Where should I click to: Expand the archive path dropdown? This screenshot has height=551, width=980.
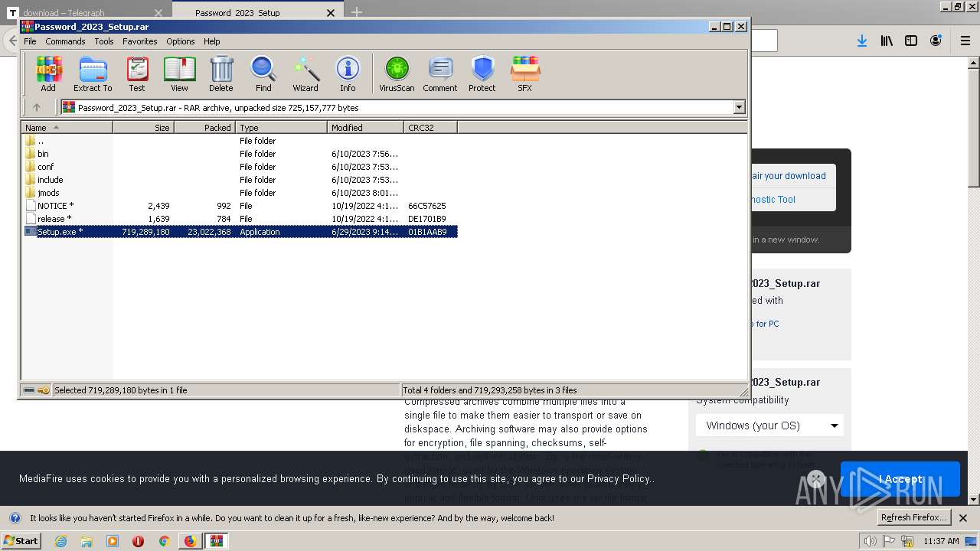740,108
